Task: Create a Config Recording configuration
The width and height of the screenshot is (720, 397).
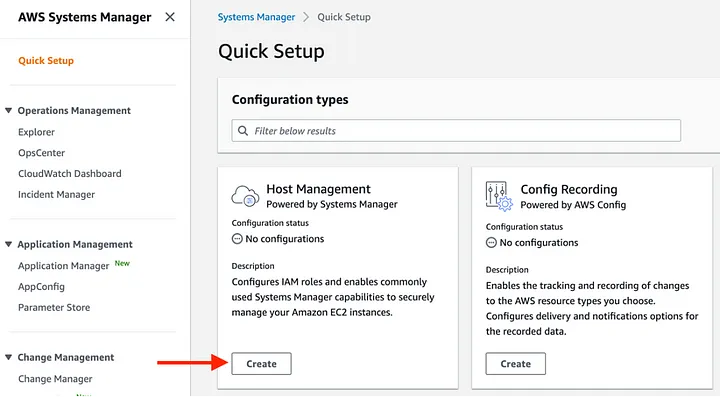Action: click(x=516, y=363)
